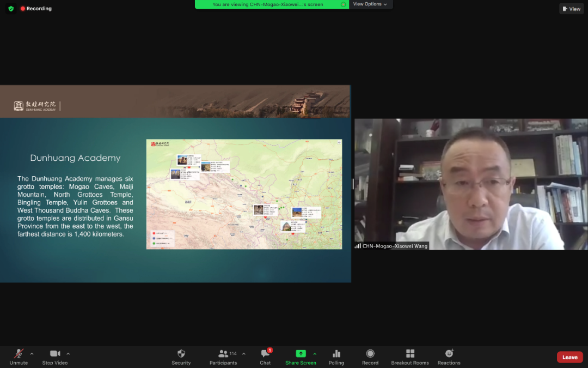Open video options arrow beside Stop Video

[68, 354]
